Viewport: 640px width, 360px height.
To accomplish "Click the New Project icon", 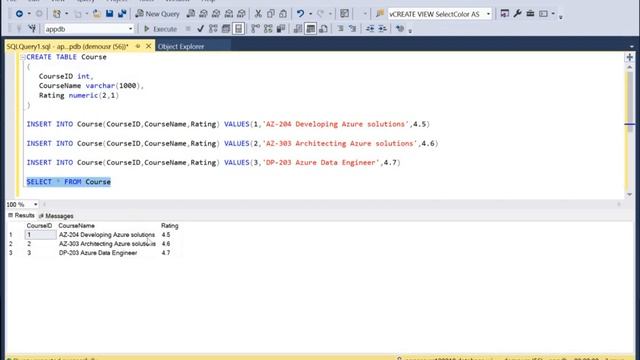I will click(57, 14).
